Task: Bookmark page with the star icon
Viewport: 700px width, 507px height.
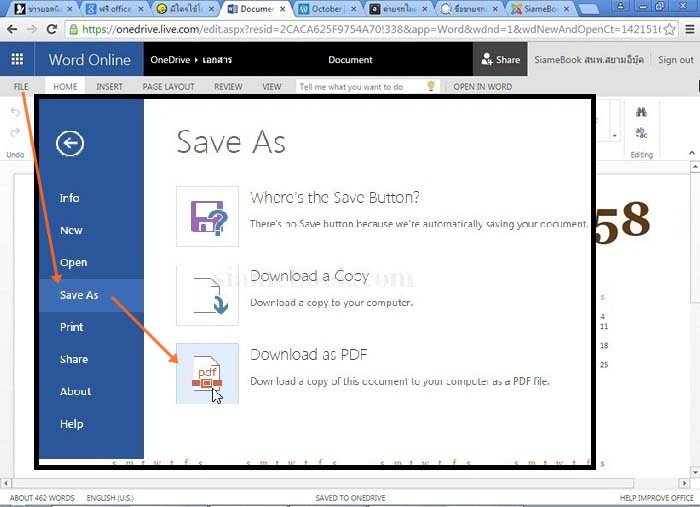Action: [669, 29]
